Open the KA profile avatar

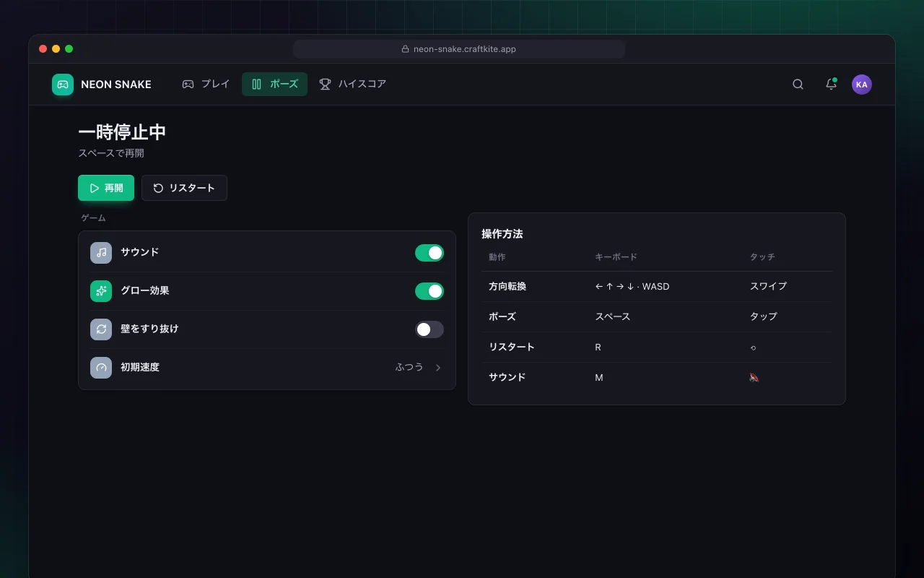click(x=861, y=85)
